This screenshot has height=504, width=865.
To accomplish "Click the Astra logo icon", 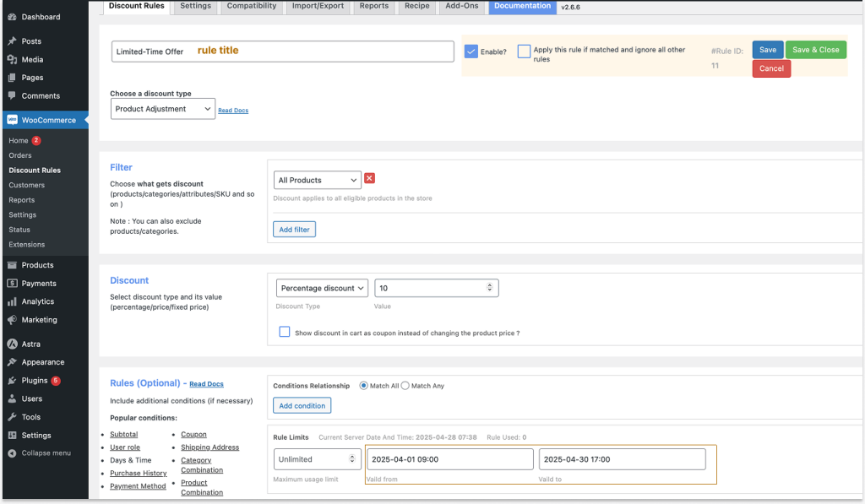I will [12, 344].
